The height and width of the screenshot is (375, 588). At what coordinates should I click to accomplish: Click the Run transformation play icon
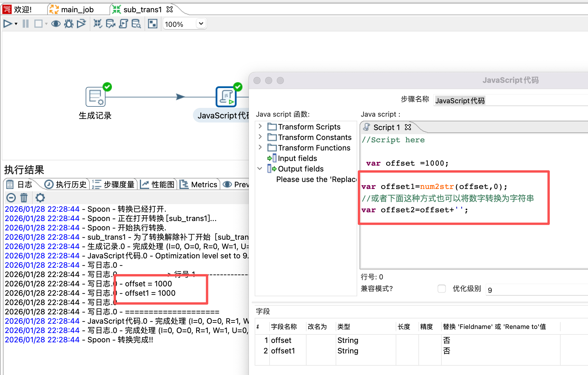(x=7, y=24)
